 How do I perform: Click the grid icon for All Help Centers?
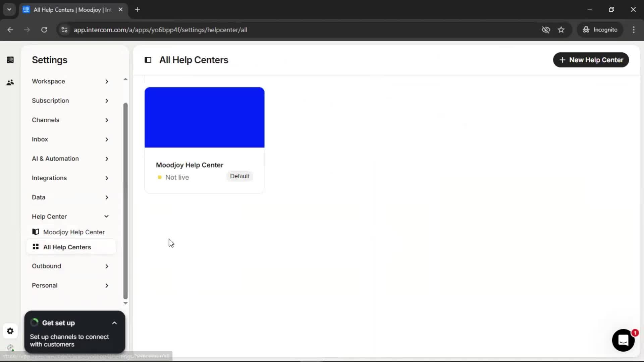click(x=36, y=247)
